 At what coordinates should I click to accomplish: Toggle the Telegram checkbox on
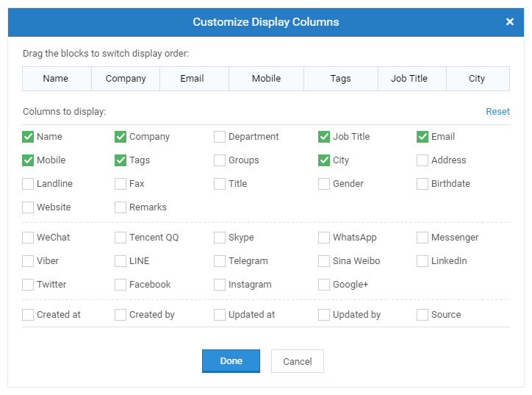point(220,261)
